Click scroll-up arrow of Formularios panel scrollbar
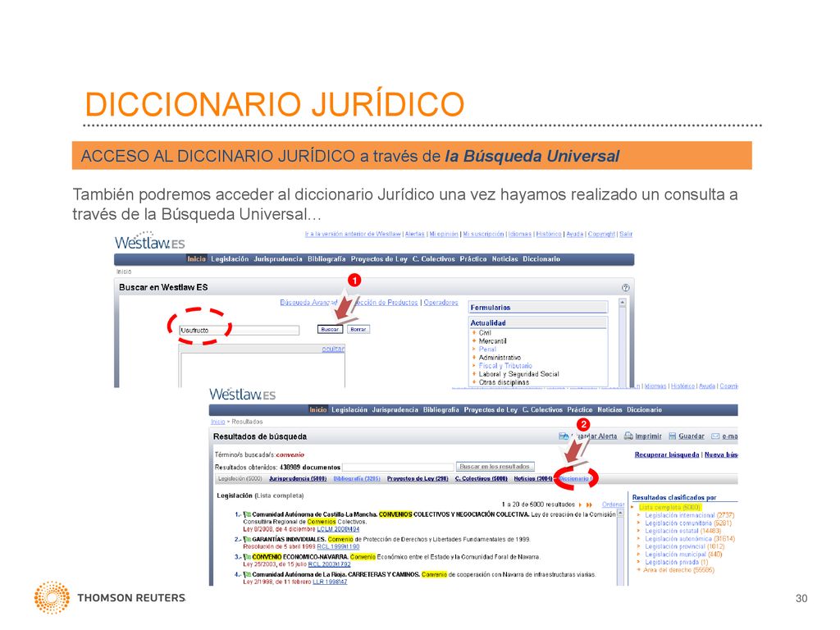Viewport: 840px width, 630px height. point(623,303)
